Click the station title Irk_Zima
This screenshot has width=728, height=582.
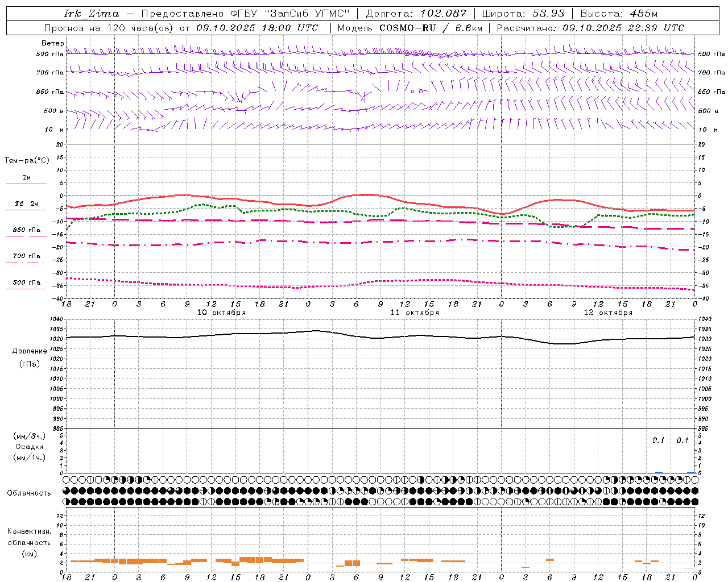[92, 14]
